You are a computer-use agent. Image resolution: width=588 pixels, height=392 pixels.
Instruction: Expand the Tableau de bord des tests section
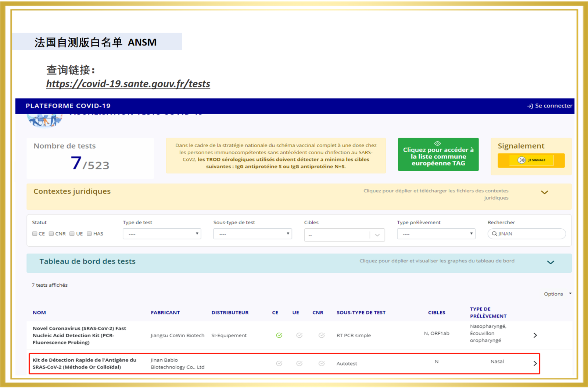coord(551,262)
